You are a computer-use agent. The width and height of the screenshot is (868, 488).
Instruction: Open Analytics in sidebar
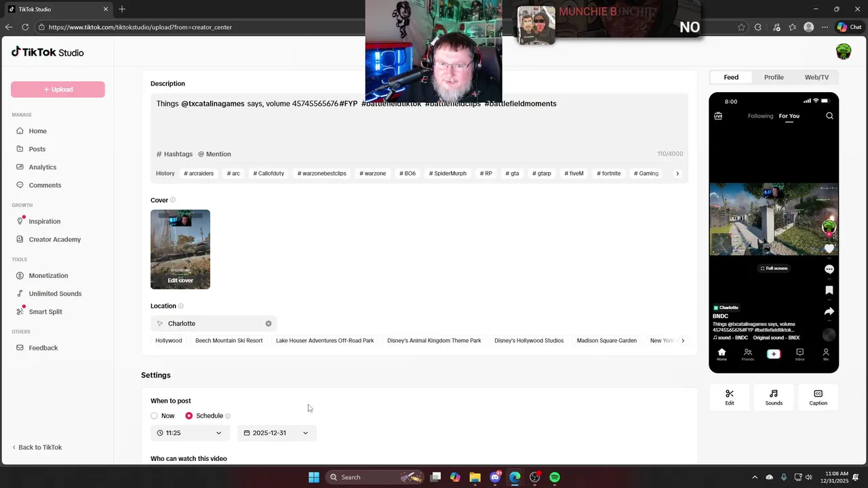point(42,167)
